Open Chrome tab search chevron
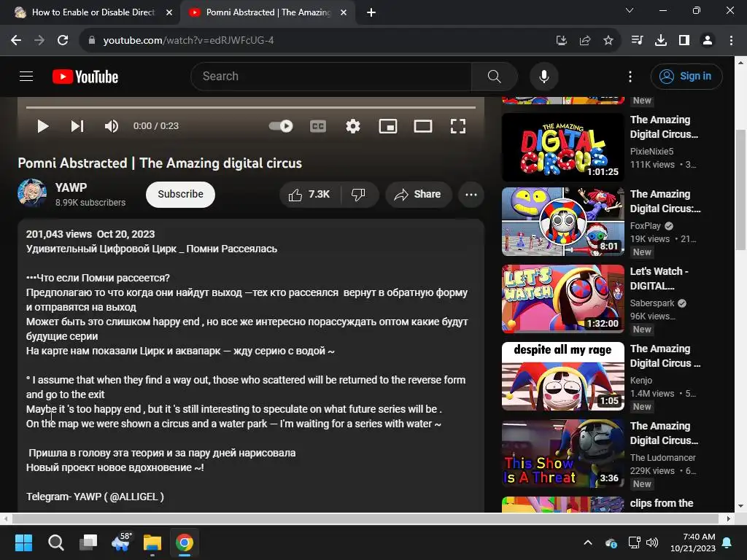This screenshot has width=747, height=560. tap(630, 10)
